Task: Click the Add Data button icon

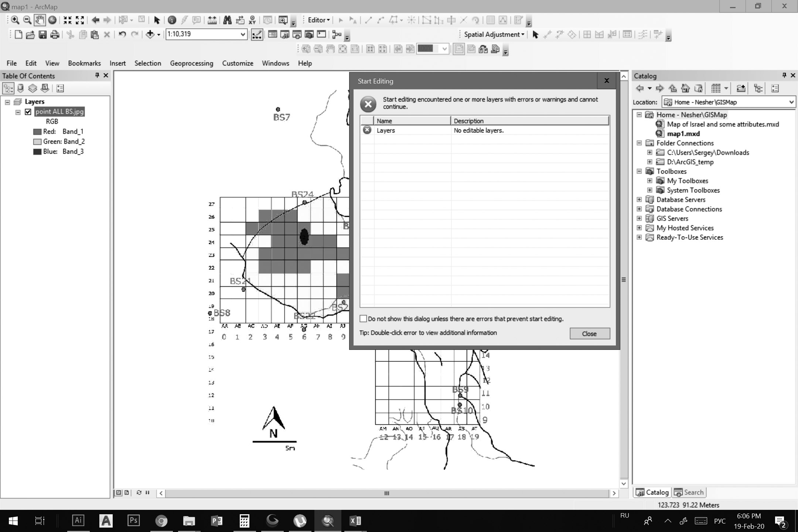Action: coord(150,34)
